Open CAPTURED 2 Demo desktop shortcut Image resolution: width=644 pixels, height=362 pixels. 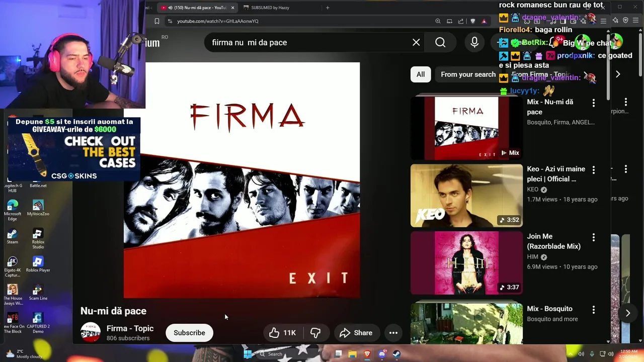[x=38, y=323]
